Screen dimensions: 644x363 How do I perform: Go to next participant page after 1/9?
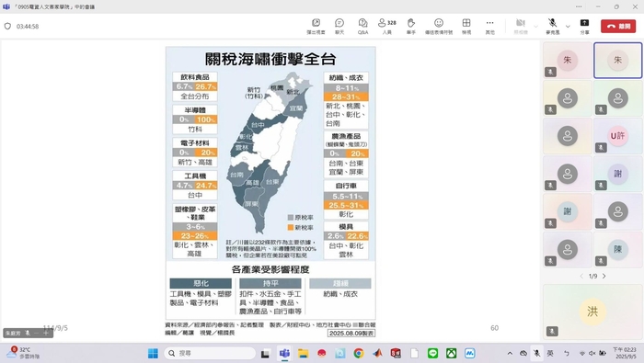coord(604,276)
